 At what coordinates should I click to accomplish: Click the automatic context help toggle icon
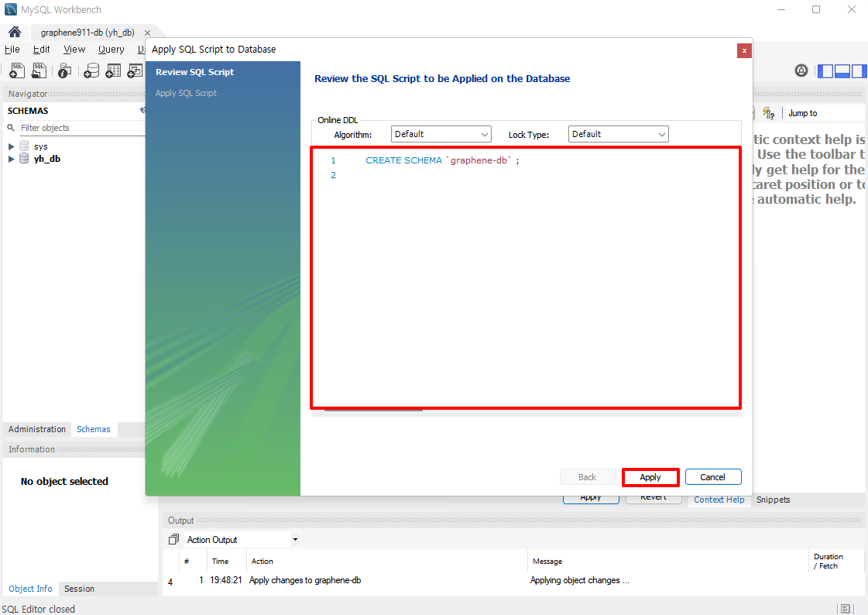pos(768,113)
